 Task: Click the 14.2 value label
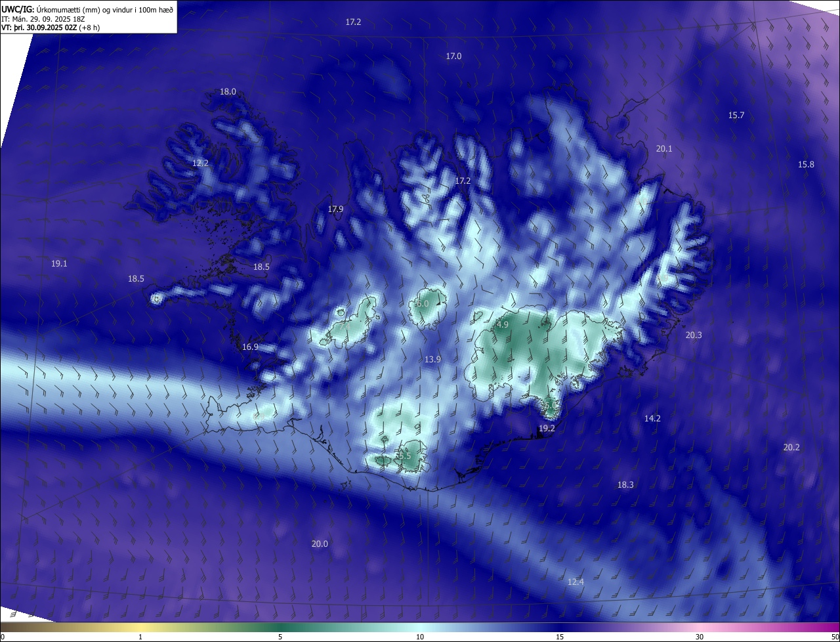652,419
